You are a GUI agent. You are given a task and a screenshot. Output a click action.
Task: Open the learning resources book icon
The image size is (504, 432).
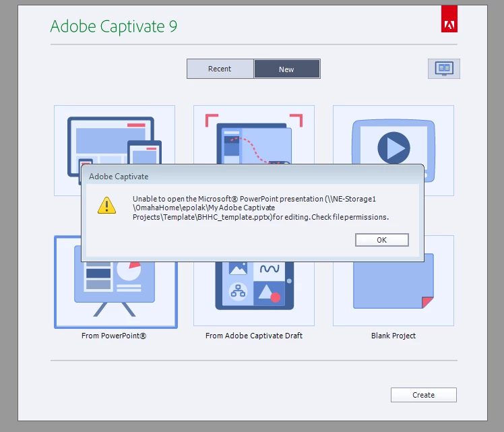tap(444, 69)
